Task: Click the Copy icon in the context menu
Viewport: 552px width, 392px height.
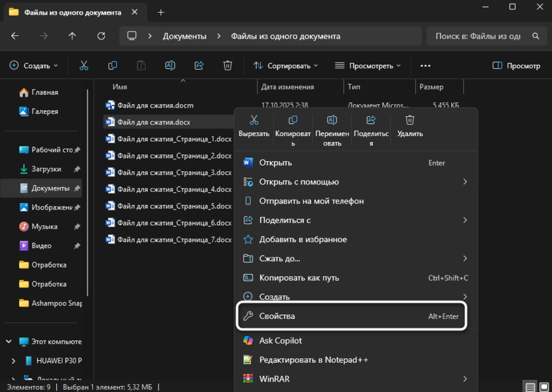Action: [x=293, y=121]
